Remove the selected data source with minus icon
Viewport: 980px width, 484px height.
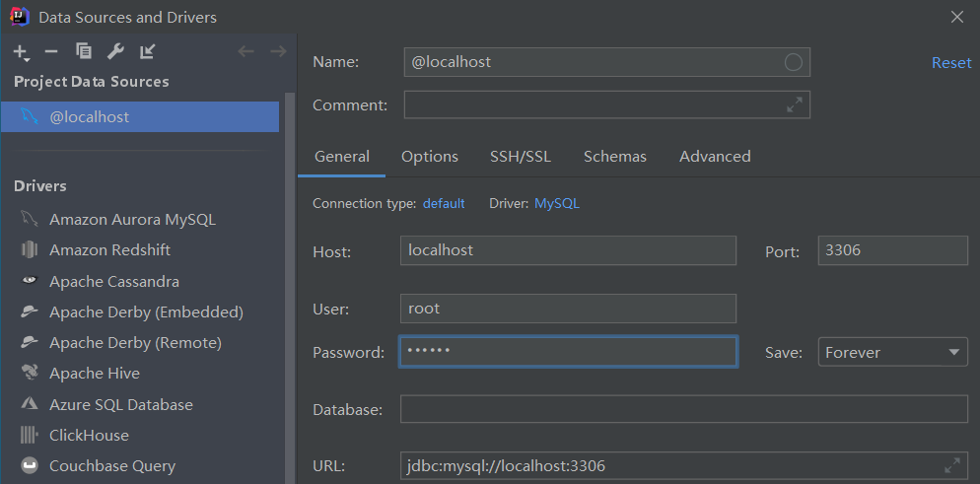pos(51,51)
